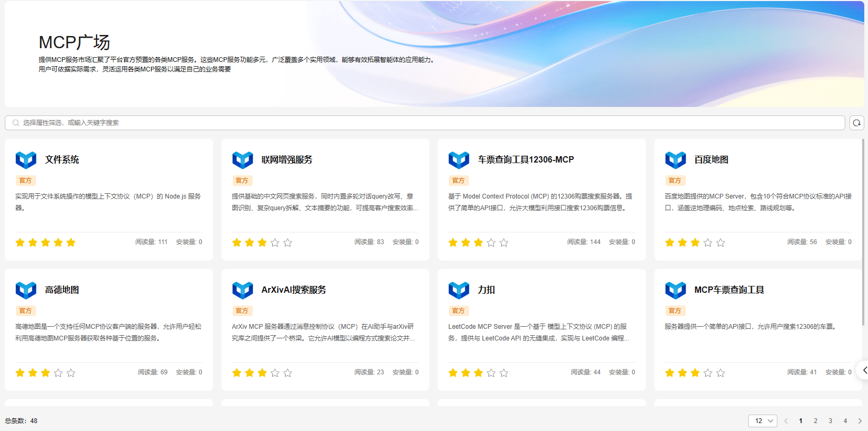Screen dimensions: 868x431
Task: Click the star rating on 百度地图 card
Action: 695,243
